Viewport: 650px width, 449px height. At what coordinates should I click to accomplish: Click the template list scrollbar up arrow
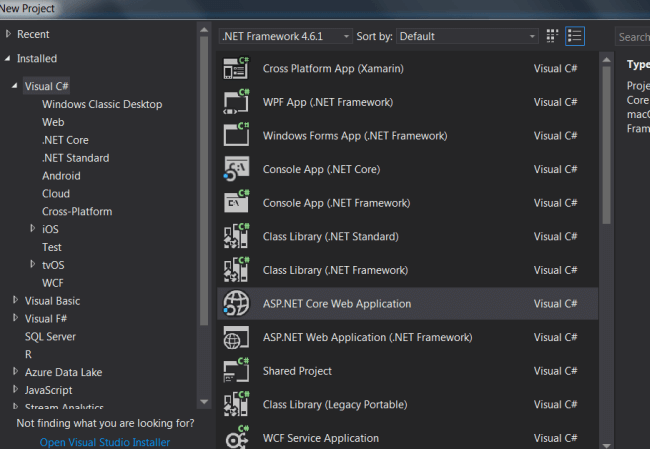point(606,60)
